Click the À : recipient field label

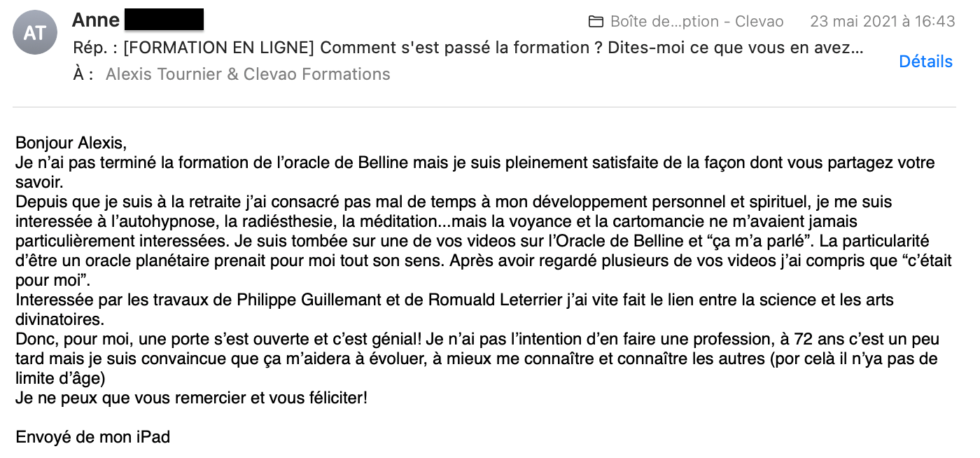pyautogui.click(x=83, y=74)
